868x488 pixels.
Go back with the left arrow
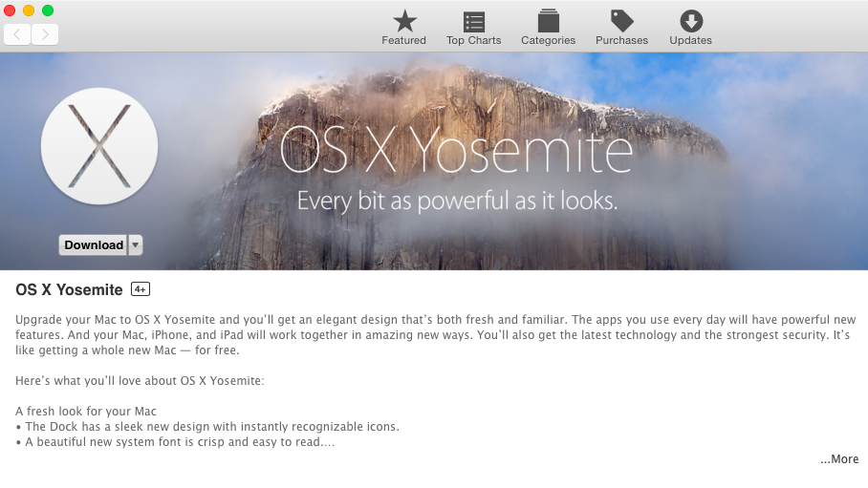click(x=17, y=34)
